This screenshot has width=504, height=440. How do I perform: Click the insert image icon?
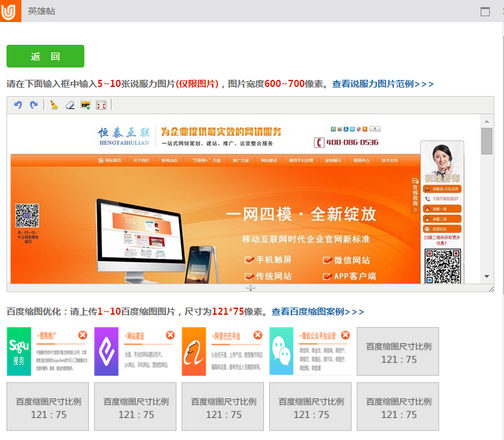pos(85,104)
